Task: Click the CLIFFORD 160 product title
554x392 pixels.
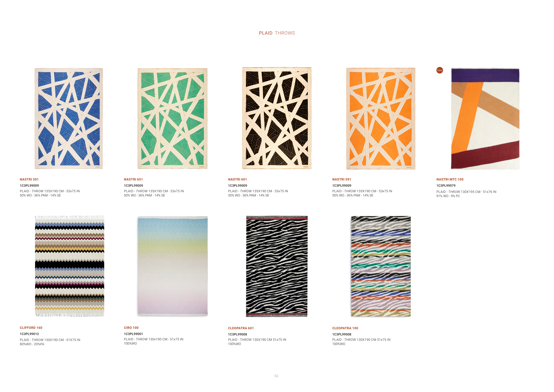Action: (x=31, y=327)
